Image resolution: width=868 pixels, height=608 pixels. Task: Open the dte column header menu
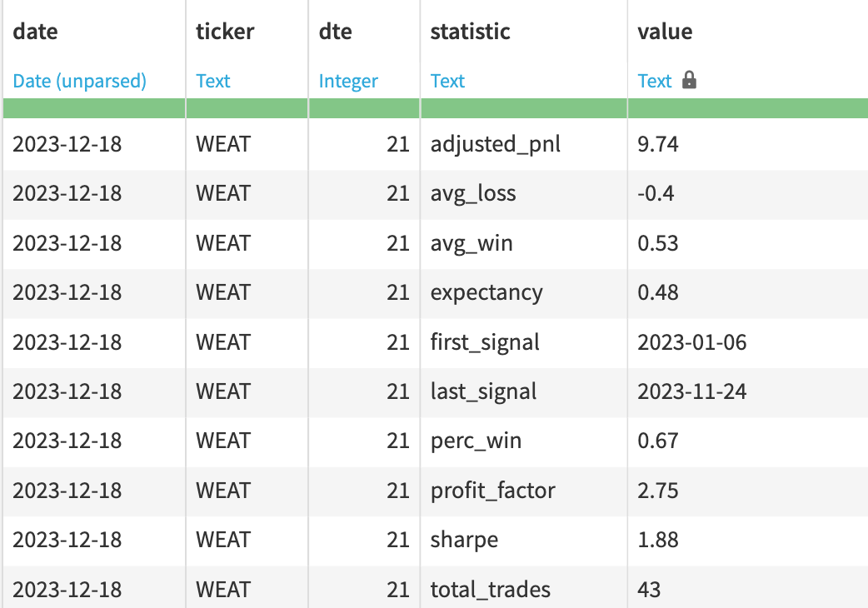click(x=336, y=32)
